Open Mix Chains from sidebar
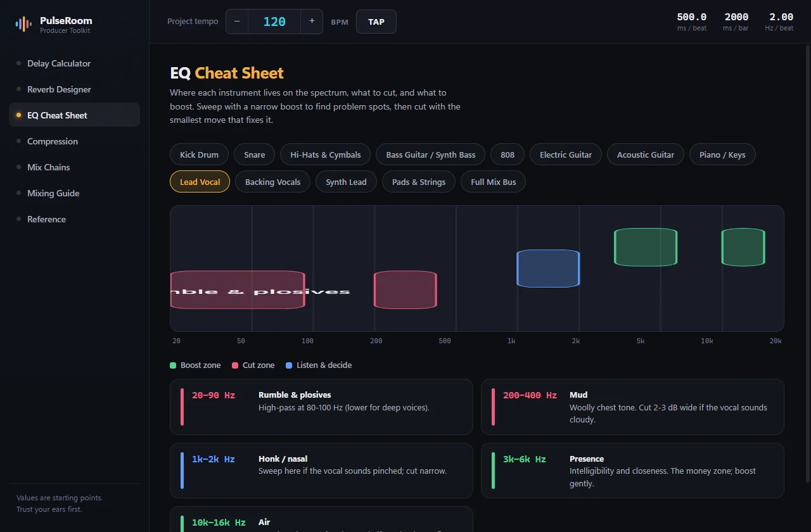Viewport: 811px width, 532px height. tap(74, 167)
